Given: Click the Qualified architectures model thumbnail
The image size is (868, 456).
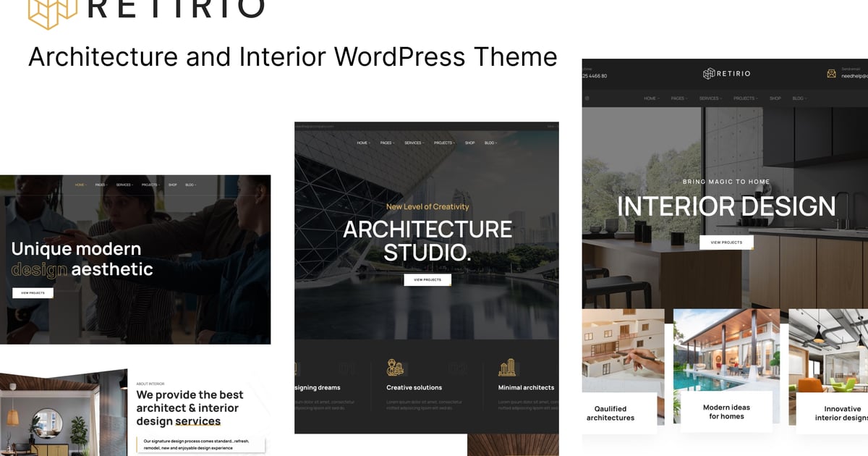Looking at the screenshot, I should (623, 351).
